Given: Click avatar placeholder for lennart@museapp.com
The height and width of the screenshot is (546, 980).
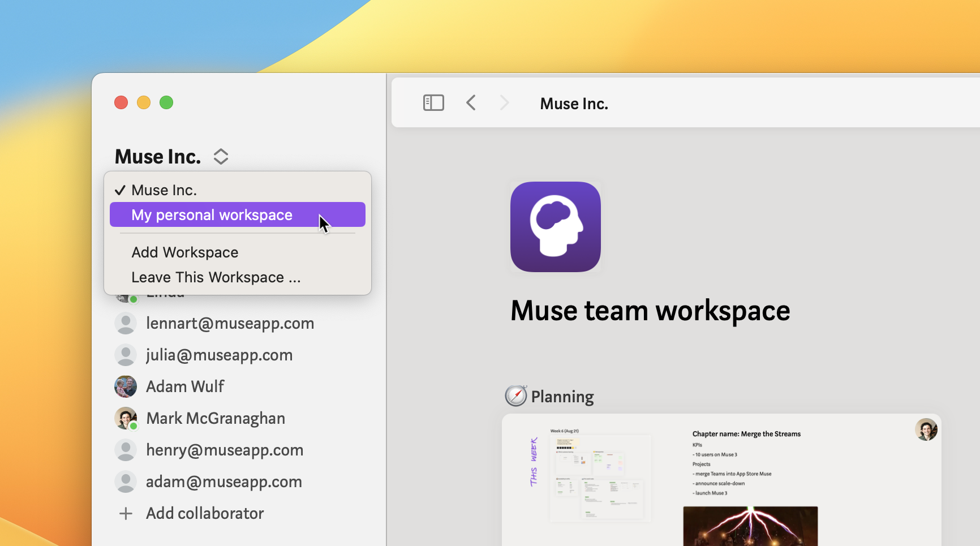Looking at the screenshot, I should [126, 323].
